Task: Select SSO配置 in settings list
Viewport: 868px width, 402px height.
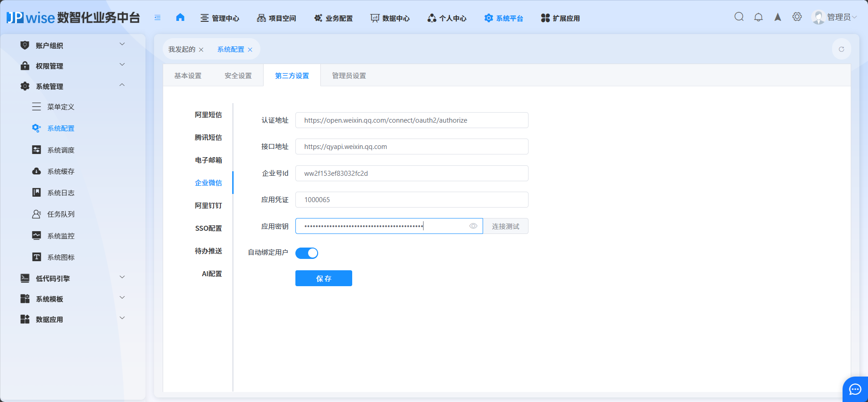Action: [209, 228]
